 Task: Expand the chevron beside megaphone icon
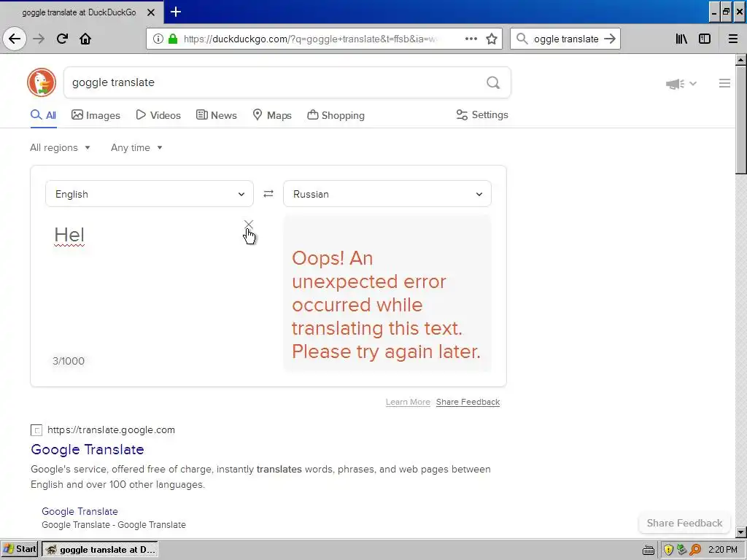693,83
